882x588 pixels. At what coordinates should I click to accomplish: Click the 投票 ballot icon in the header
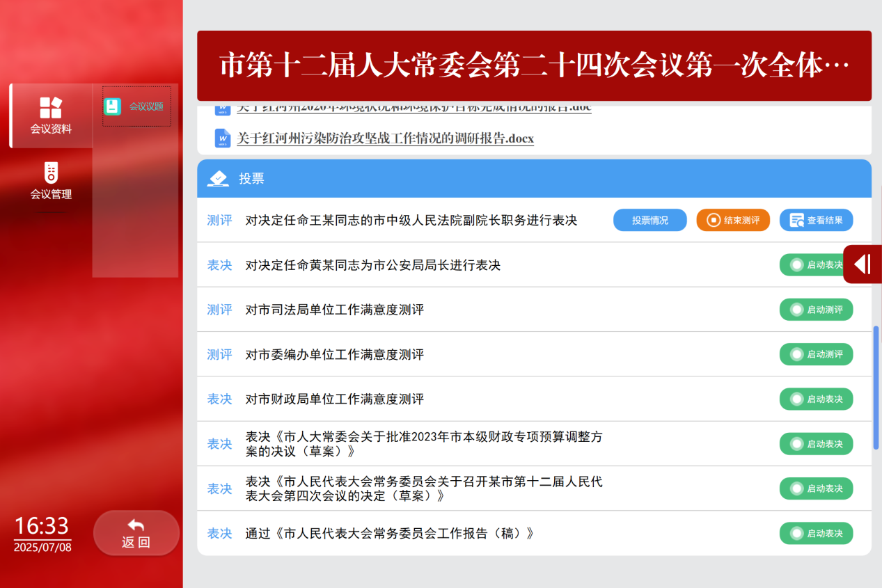[218, 179]
